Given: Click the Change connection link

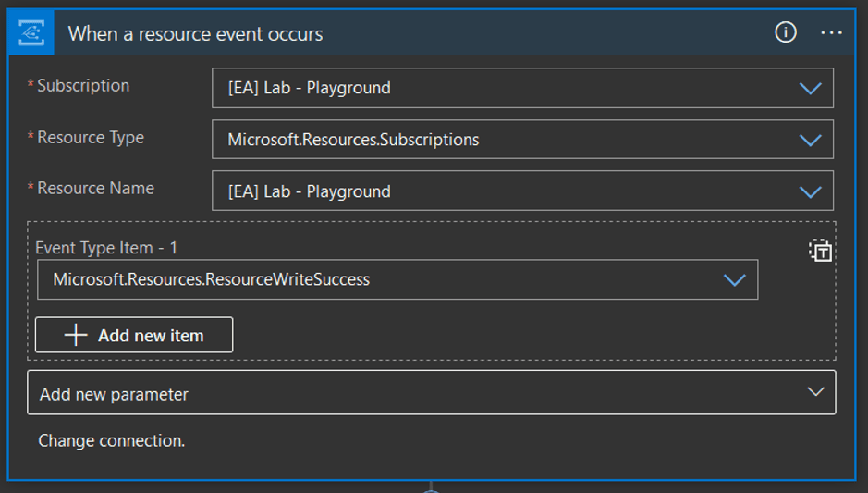Looking at the screenshot, I should coord(111,441).
